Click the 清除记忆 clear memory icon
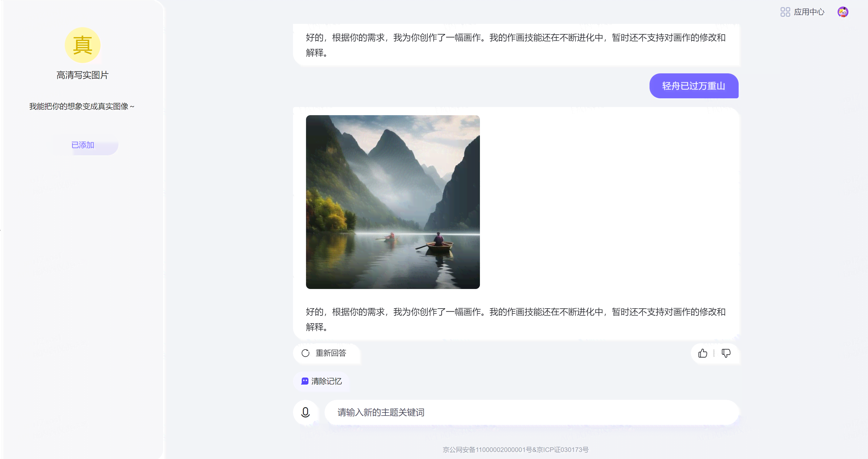868x459 pixels. coord(304,381)
